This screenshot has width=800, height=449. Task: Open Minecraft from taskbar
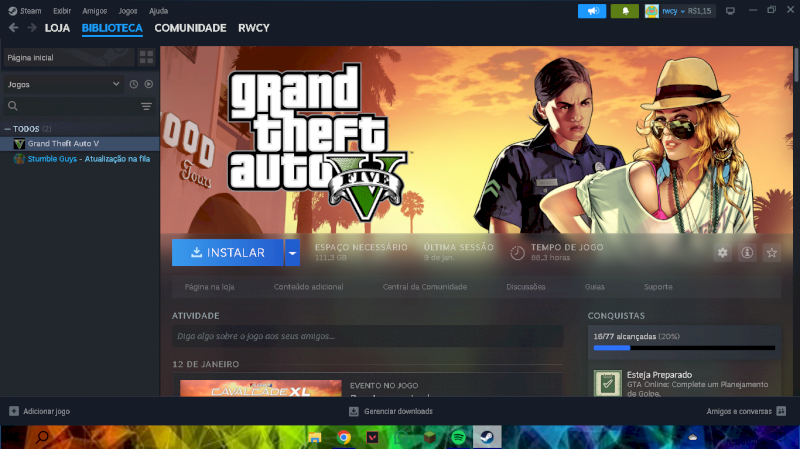tap(430, 437)
